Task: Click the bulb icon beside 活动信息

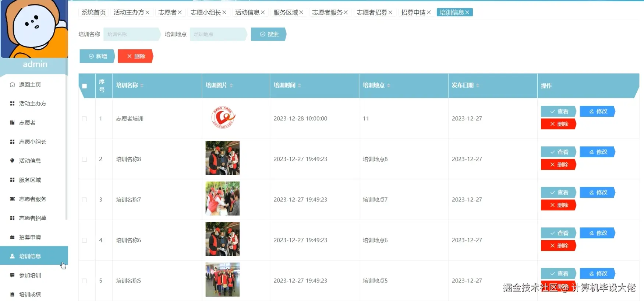Action: point(12,161)
